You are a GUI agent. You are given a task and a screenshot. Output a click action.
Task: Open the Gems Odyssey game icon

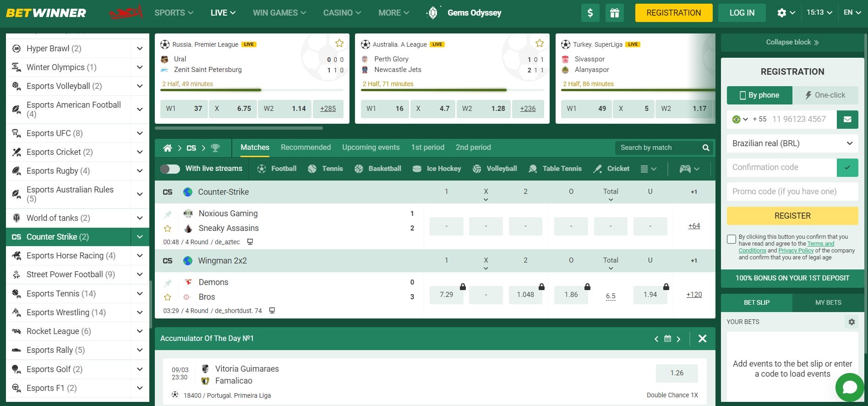click(432, 13)
